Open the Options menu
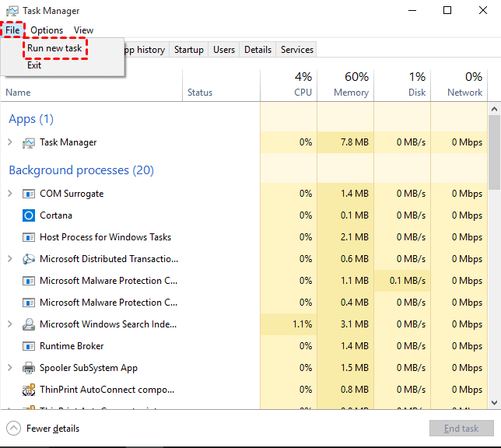Viewport: 501px width, 448px height. pyautogui.click(x=47, y=30)
